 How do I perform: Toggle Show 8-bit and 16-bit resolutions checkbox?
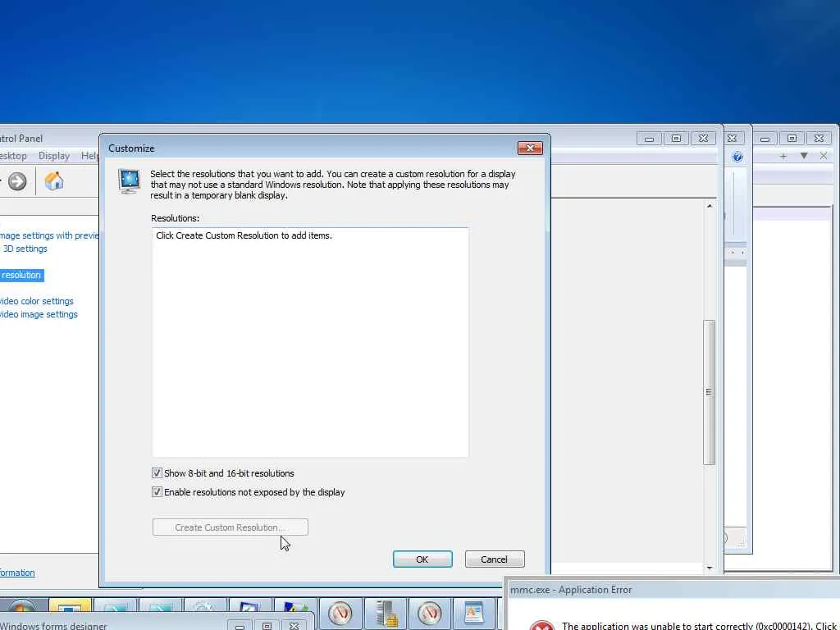157,473
